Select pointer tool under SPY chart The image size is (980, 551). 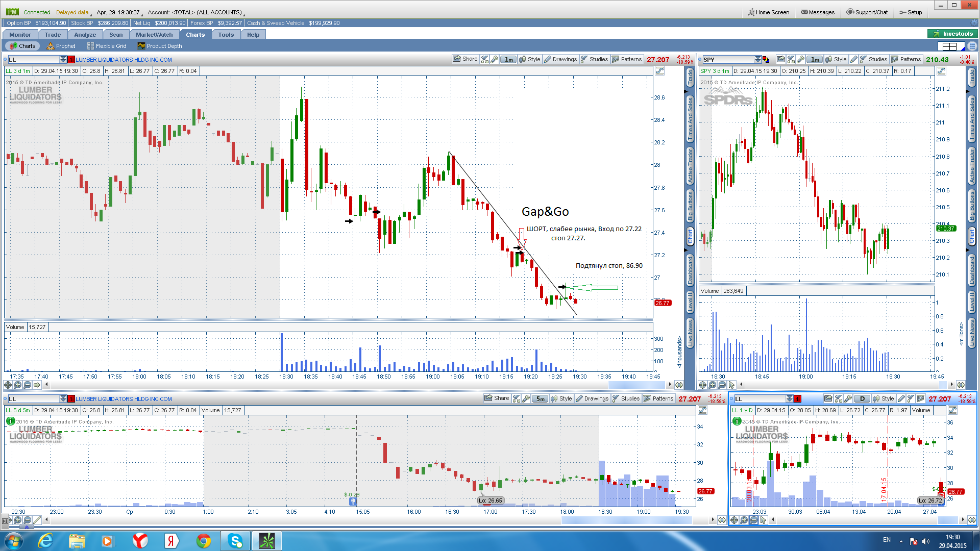(732, 385)
